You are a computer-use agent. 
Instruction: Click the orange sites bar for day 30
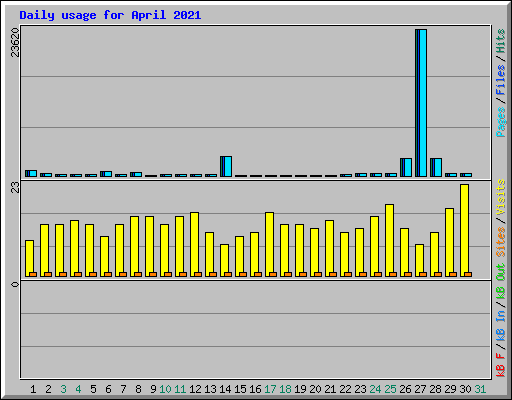click(468, 274)
